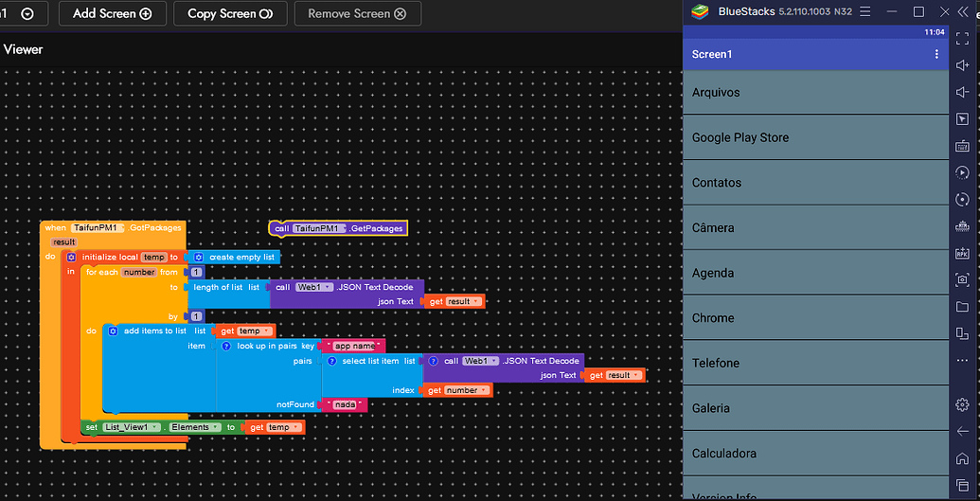This screenshot has width=980, height=501.
Task: Open get temp dropdown in add items to list
Action: coord(255,331)
